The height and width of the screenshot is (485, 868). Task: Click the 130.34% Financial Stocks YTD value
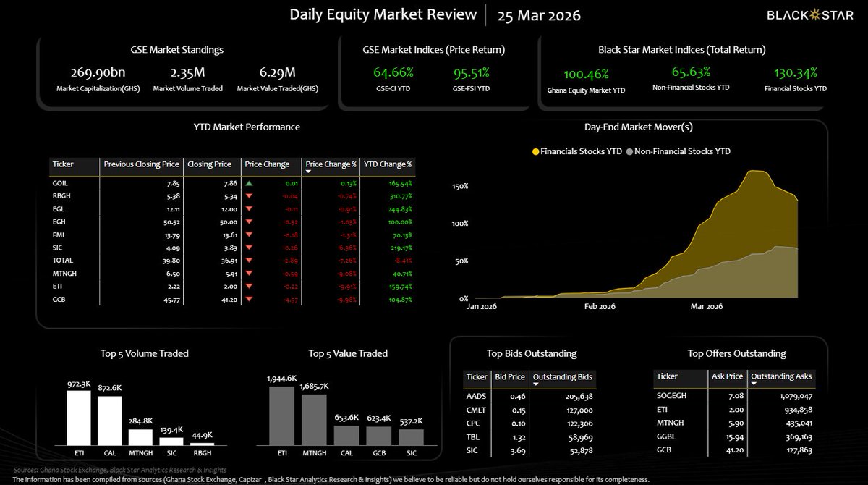tap(794, 72)
